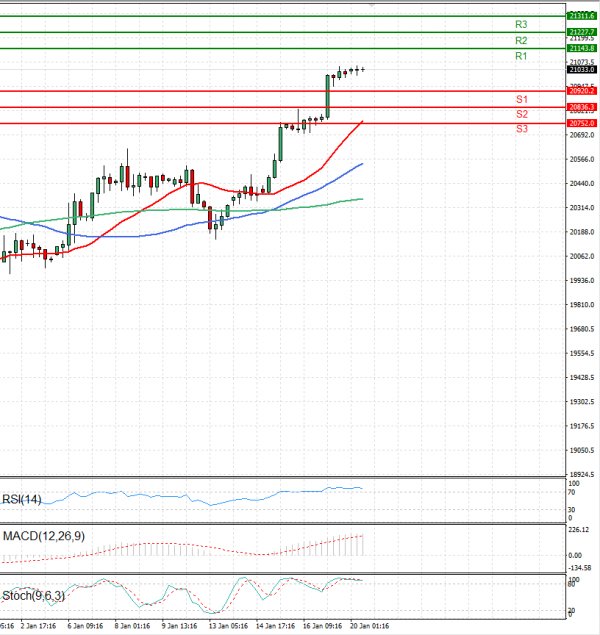Click the MACD(12,26,9) indicator label
This screenshot has height=635, width=600.
(x=44, y=536)
